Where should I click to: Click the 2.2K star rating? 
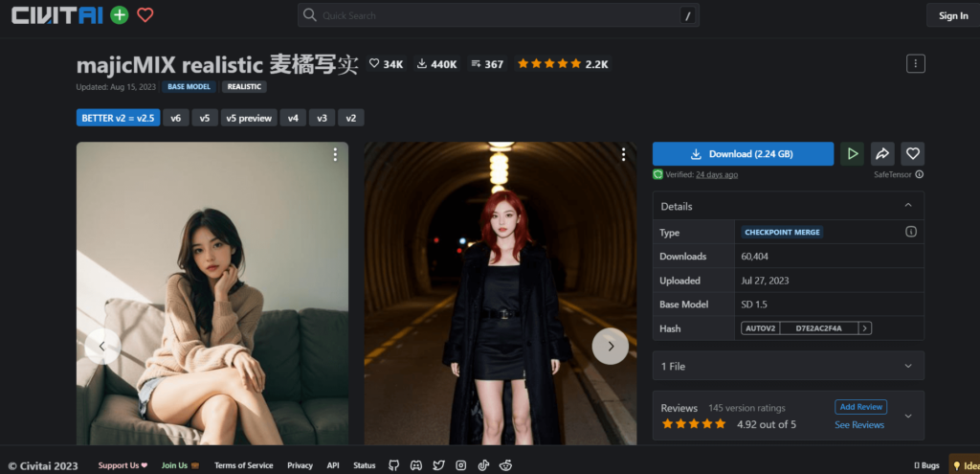(563, 64)
